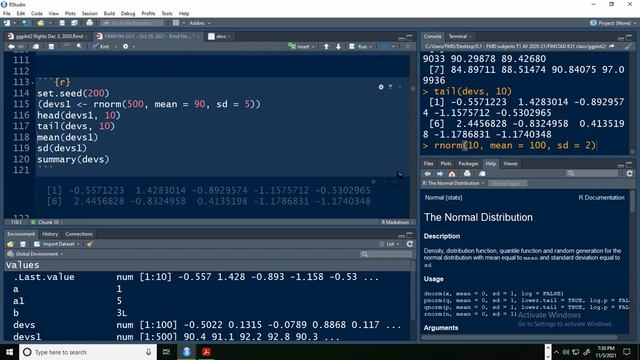Switch to the devs data viewer tab
This screenshot has height=360, width=640.
coord(219,36)
